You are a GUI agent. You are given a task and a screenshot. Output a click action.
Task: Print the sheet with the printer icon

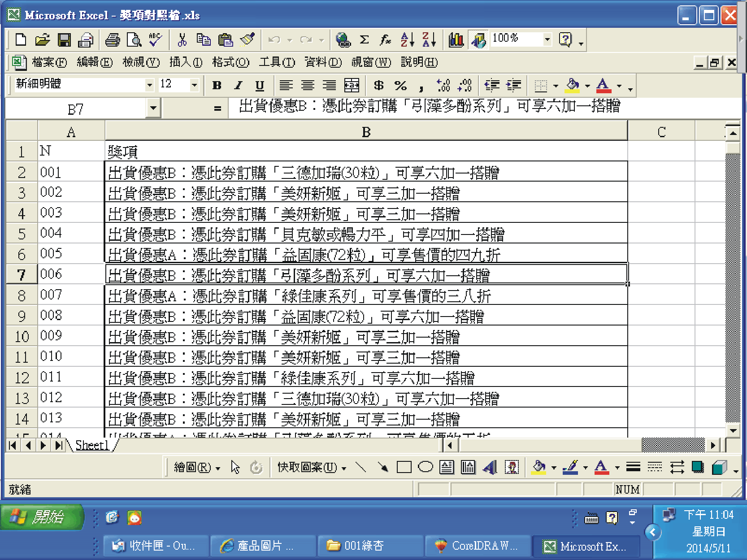click(x=86, y=40)
